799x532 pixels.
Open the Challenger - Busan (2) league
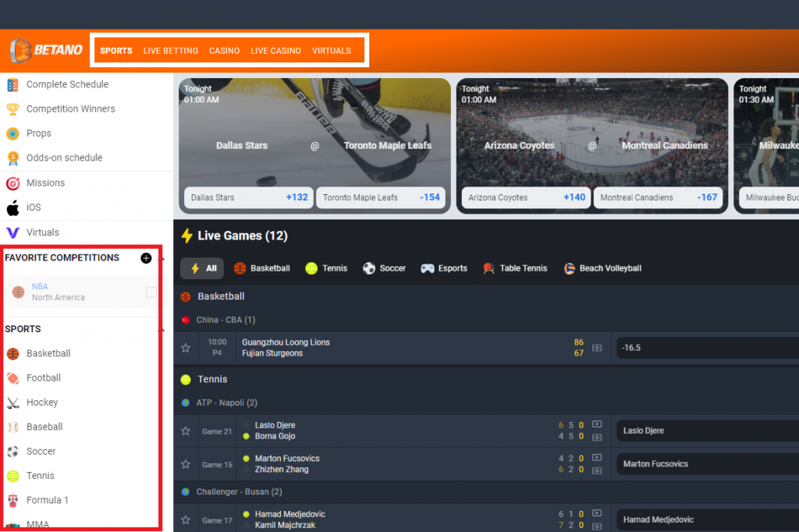point(239,492)
